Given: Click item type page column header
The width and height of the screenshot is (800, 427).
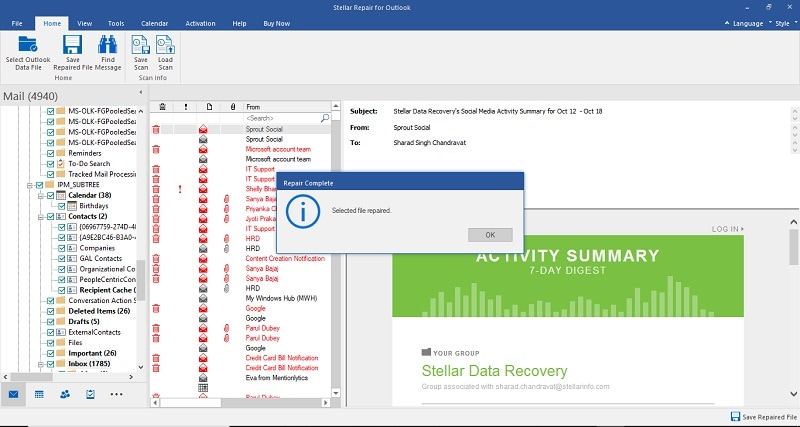Looking at the screenshot, I should (209, 107).
